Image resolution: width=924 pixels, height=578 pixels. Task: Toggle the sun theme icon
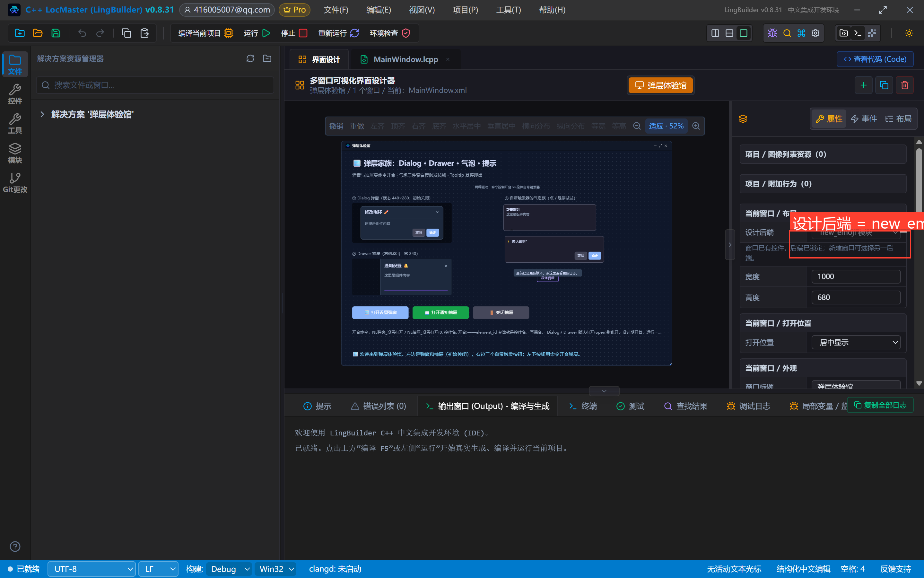[x=909, y=33]
